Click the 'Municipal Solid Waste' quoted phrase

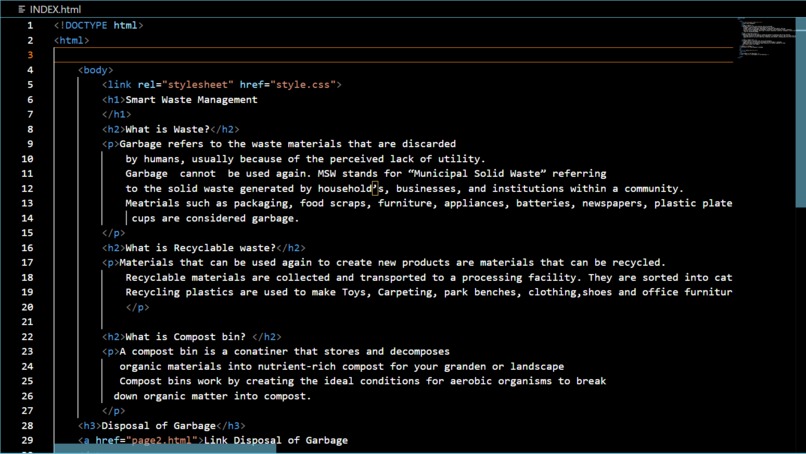coord(477,173)
